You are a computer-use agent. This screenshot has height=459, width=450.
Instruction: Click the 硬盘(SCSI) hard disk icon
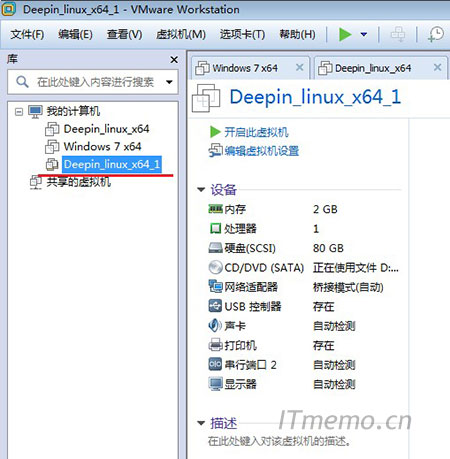click(215, 248)
